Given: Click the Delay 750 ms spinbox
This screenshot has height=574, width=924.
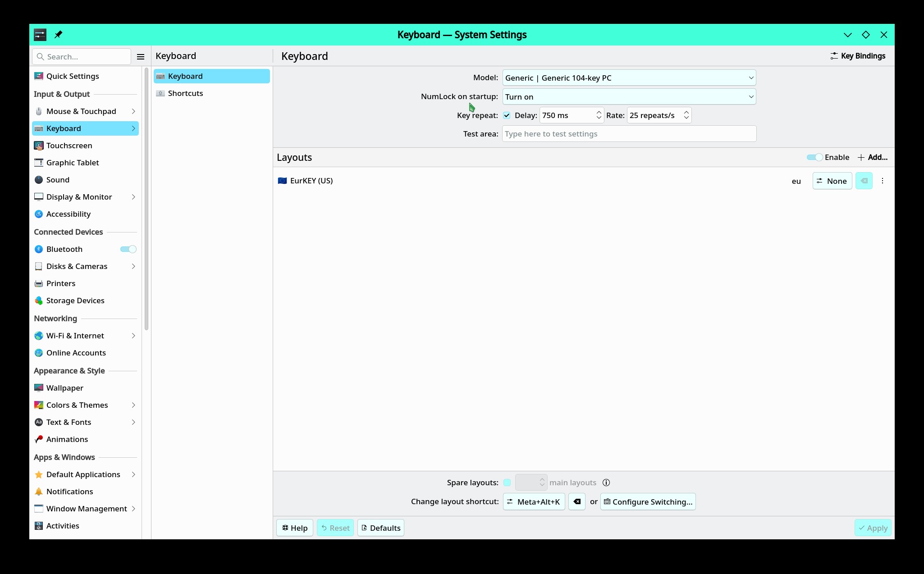Looking at the screenshot, I should [x=572, y=115].
